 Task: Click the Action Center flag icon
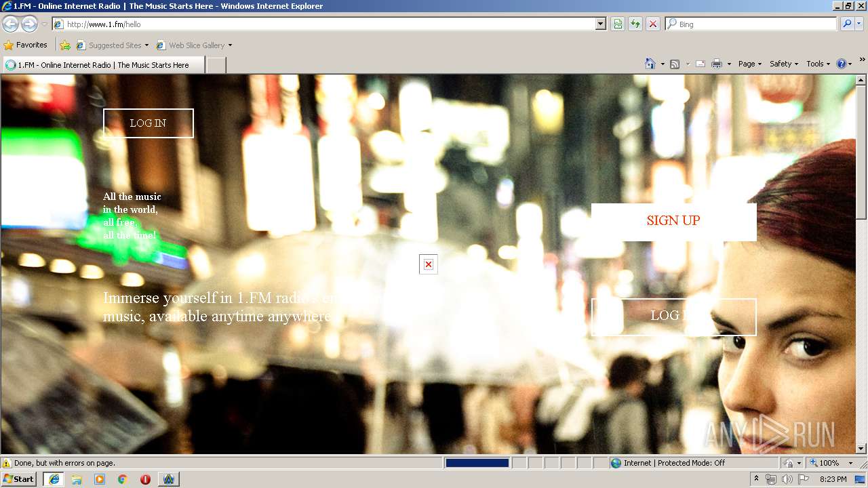pos(803,479)
